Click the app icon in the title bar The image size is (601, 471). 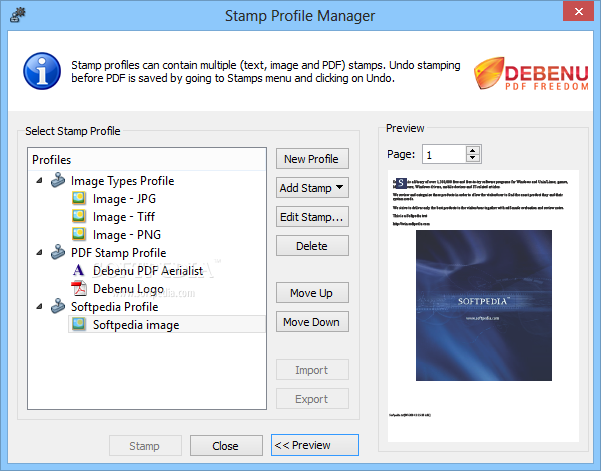18,15
